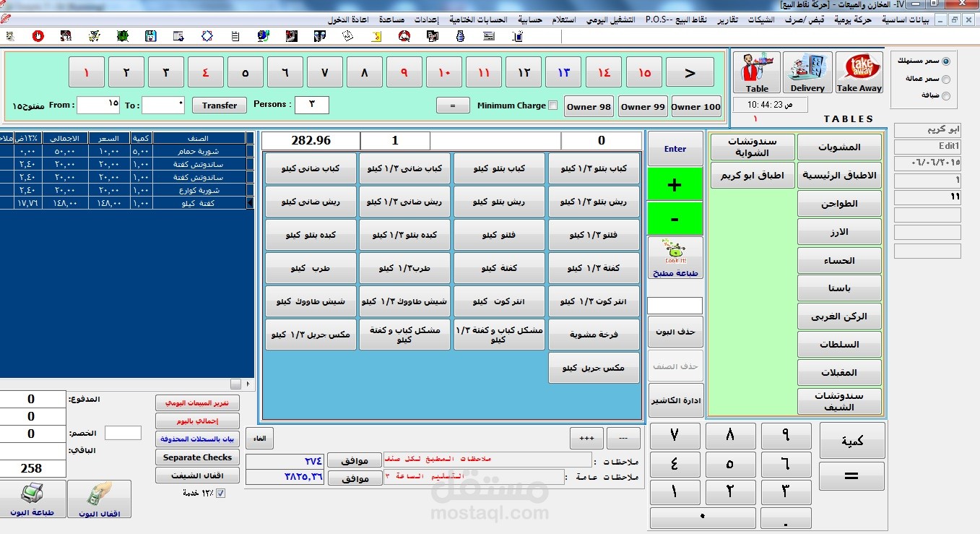Click Separate Checks button
The height and width of the screenshot is (534, 980).
click(x=197, y=457)
